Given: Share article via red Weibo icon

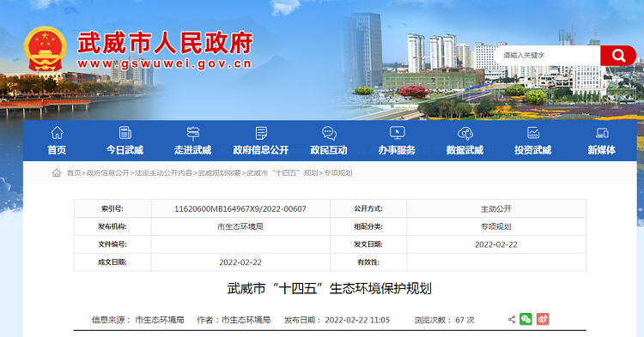Looking at the screenshot, I should (x=543, y=319).
